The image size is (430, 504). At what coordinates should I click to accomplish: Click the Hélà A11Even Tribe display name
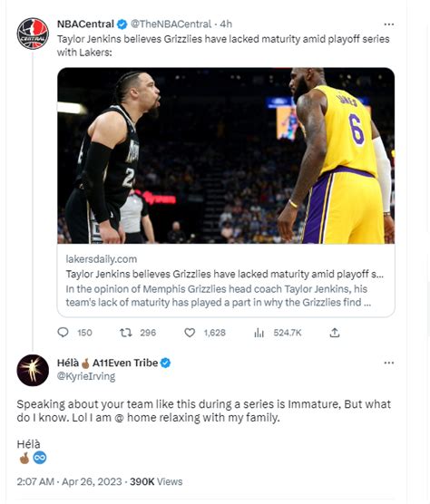107,363
